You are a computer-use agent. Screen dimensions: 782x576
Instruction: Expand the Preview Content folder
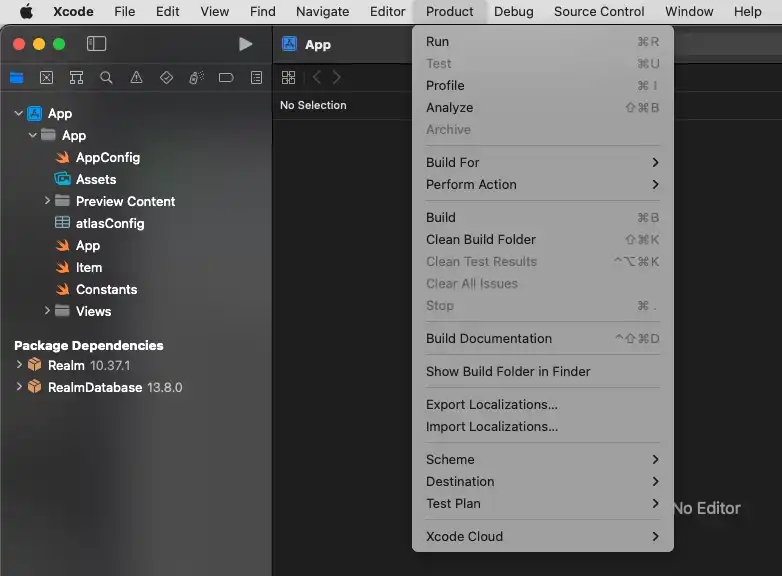(x=47, y=202)
